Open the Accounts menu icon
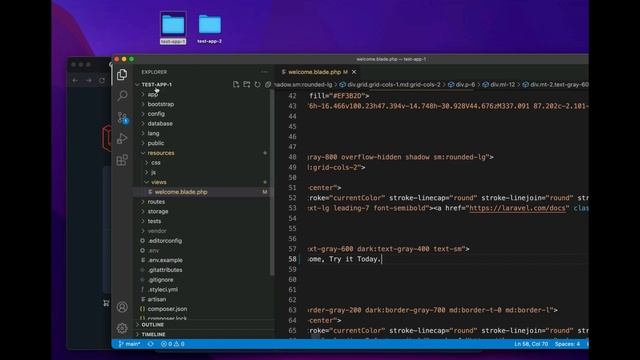This screenshot has height=360, width=640. (122, 307)
